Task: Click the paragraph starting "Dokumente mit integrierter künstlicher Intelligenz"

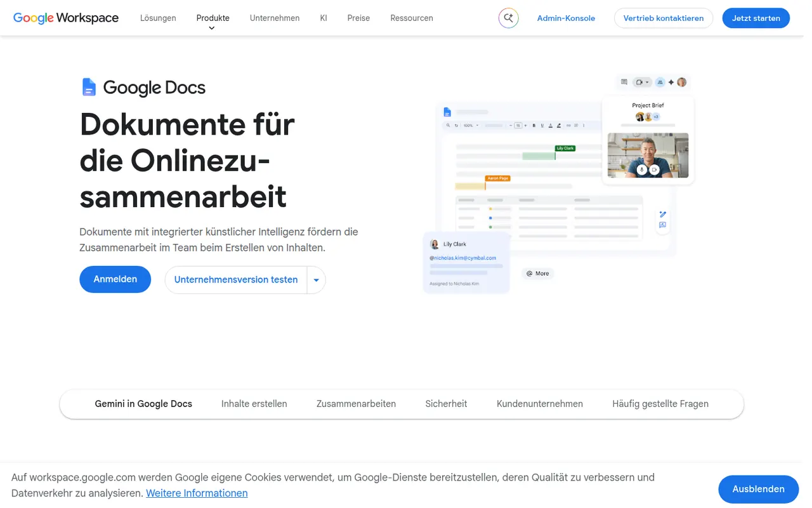Action: (x=219, y=240)
